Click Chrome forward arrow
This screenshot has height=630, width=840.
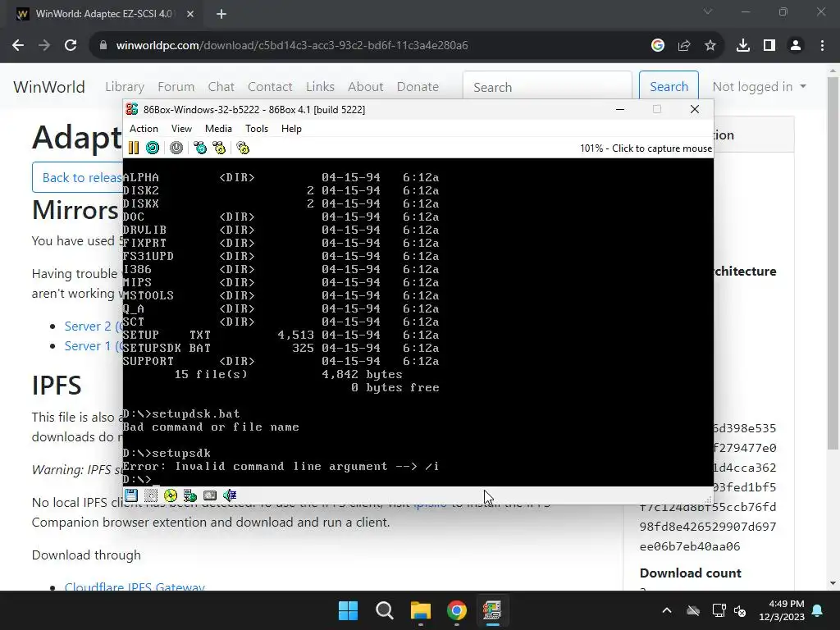tap(44, 46)
